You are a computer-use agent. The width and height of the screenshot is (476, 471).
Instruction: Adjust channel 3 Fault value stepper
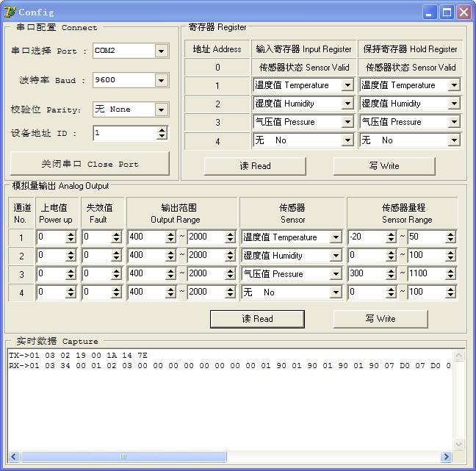[116, 273]
